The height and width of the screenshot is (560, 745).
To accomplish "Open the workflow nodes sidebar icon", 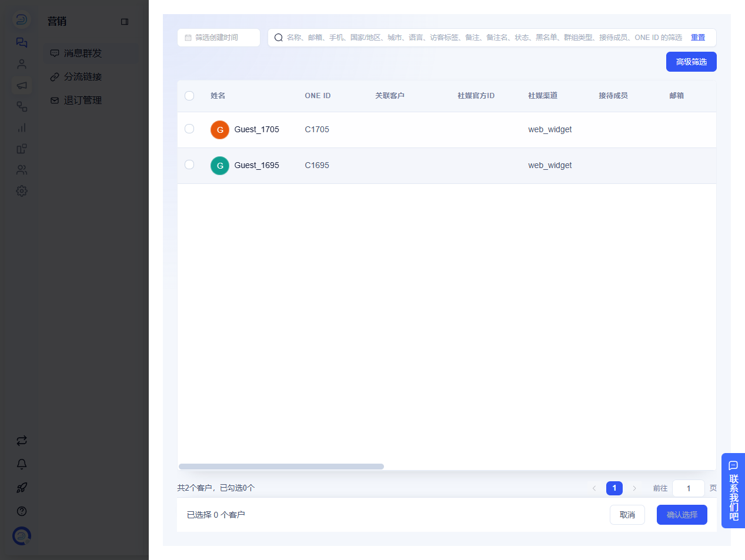I will click(x=22, y=106).
